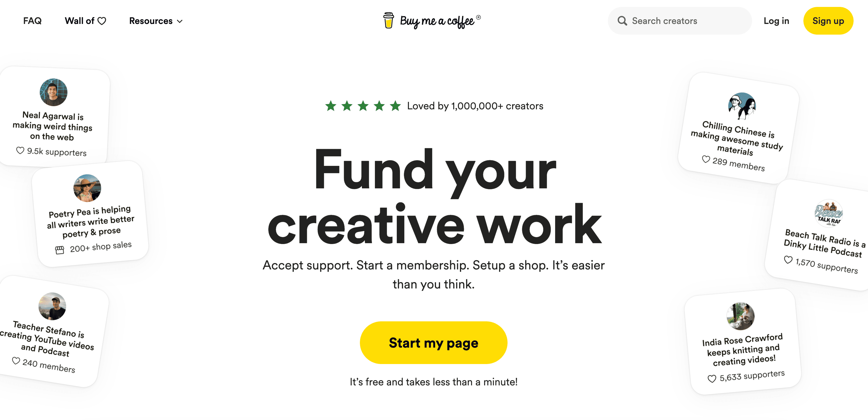Click the Buy Me a Coffee cup logo
868x420 pixels.
[x=388, y=20]
